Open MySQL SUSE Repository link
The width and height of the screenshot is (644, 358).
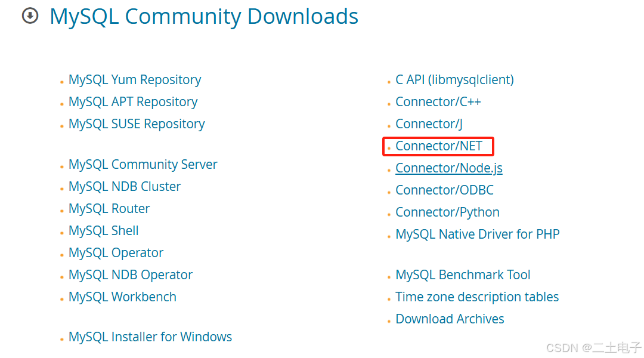tap(137, 124)
